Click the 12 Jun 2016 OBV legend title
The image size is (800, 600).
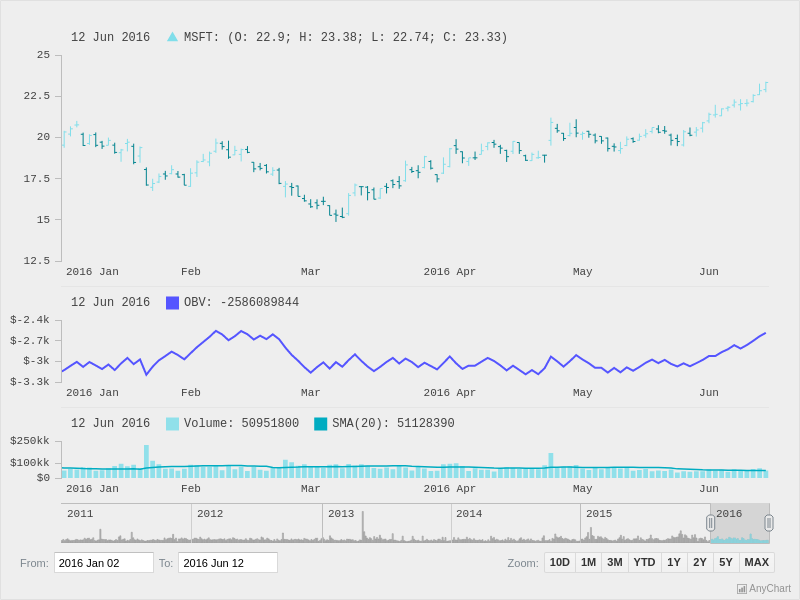coord(110,303)
